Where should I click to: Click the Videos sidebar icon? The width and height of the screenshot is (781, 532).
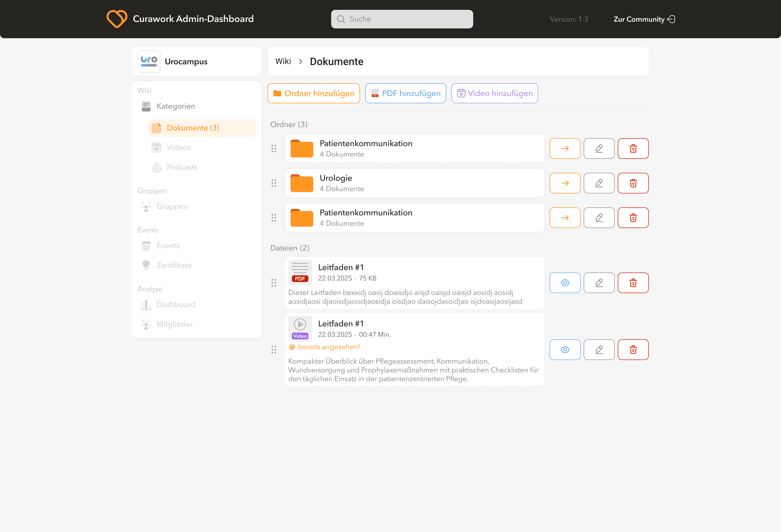156,147
